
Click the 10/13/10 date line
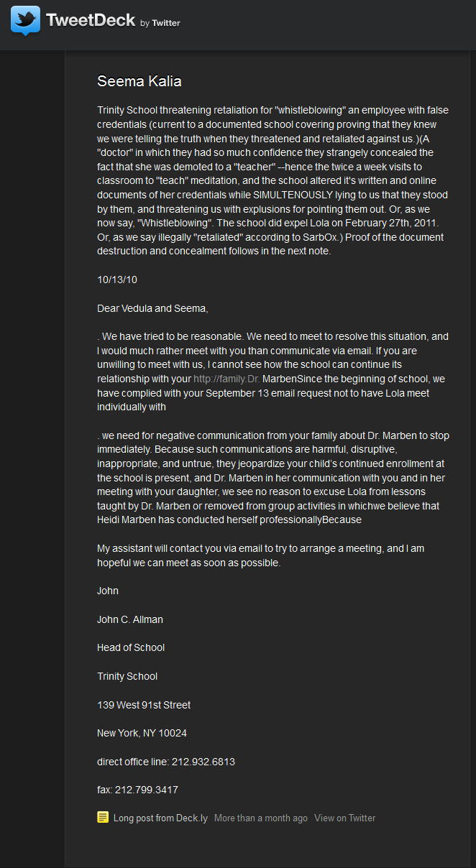(x=116, y=280)
